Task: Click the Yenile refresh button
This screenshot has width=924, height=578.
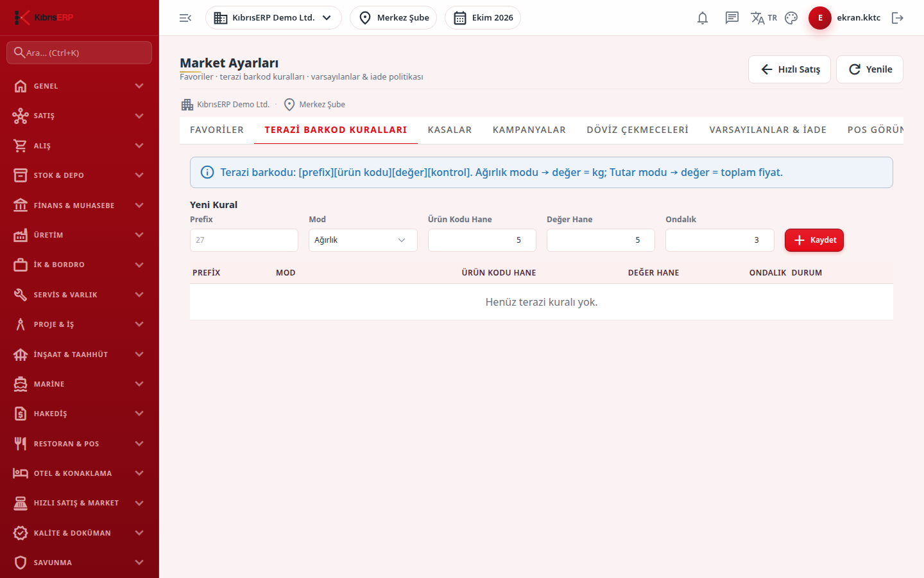Action: coord(869,69)
